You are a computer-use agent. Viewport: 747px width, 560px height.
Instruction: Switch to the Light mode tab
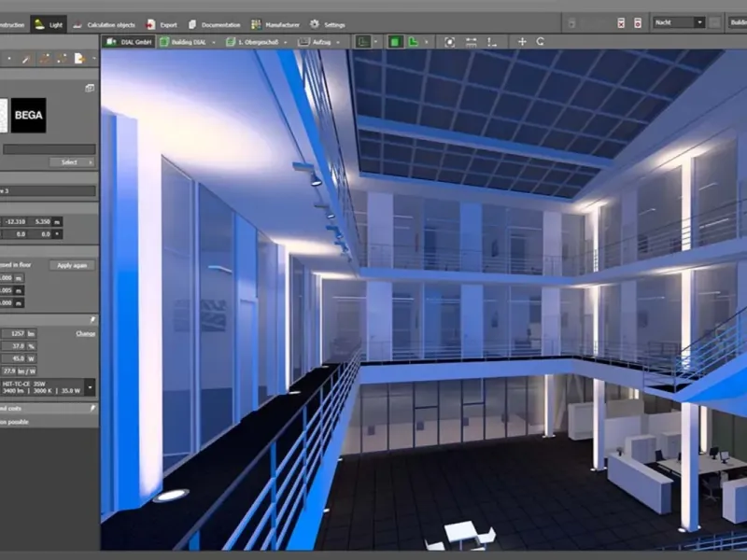pos(49,24)
